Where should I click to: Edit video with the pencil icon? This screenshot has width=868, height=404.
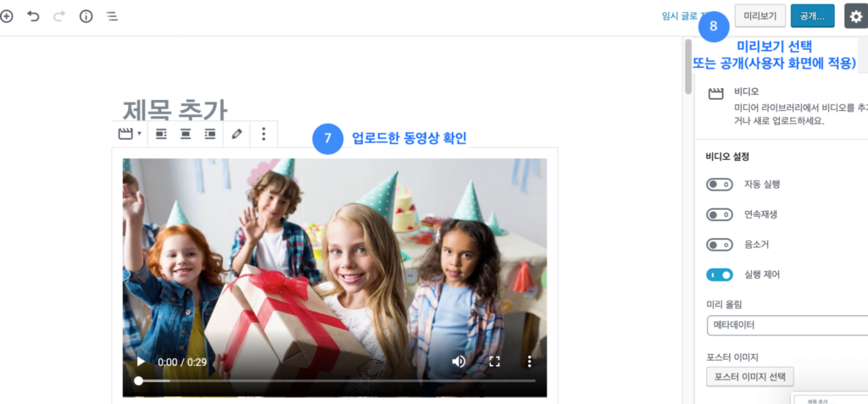pyautogui.click(x=237, y=134)
